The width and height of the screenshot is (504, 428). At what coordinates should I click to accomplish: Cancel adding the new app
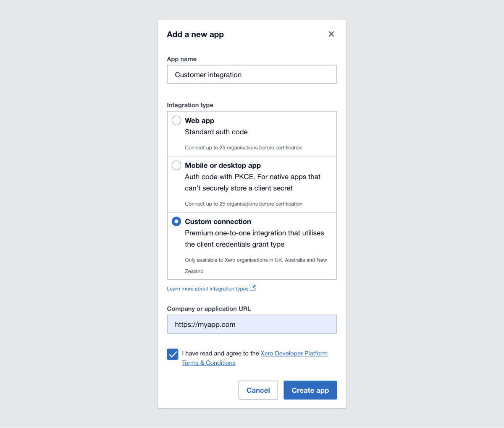tap(258, 390)
